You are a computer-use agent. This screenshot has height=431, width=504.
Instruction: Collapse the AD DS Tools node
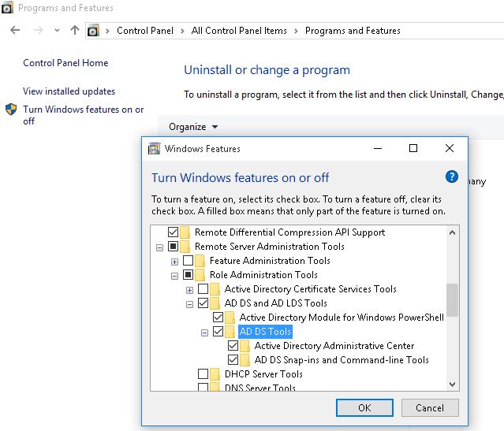pyautogui.click(x=204, y=333)
